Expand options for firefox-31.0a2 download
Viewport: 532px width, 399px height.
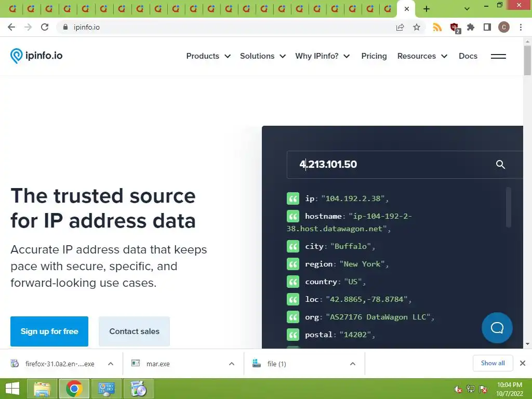[111, 364]
